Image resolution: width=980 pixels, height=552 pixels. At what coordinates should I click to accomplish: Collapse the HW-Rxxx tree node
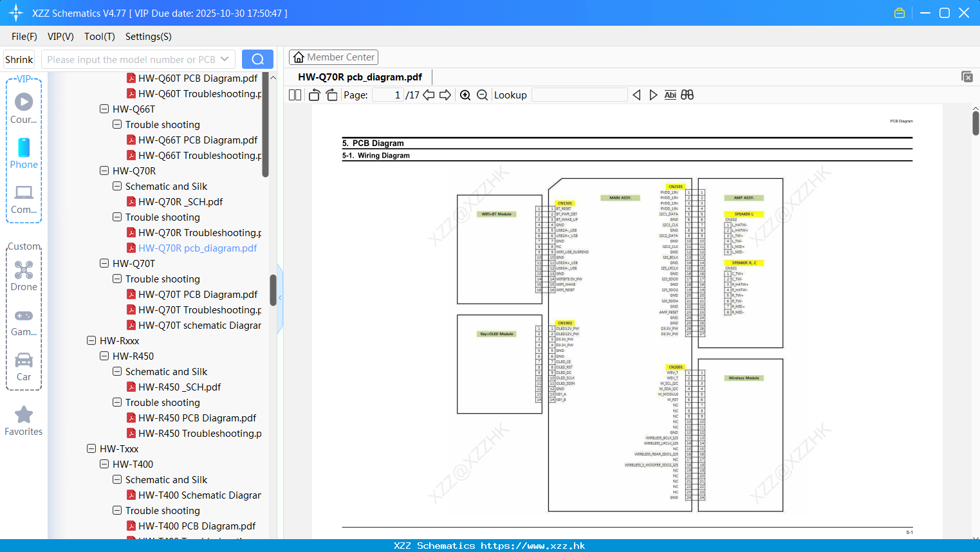[x=91, y=340]
